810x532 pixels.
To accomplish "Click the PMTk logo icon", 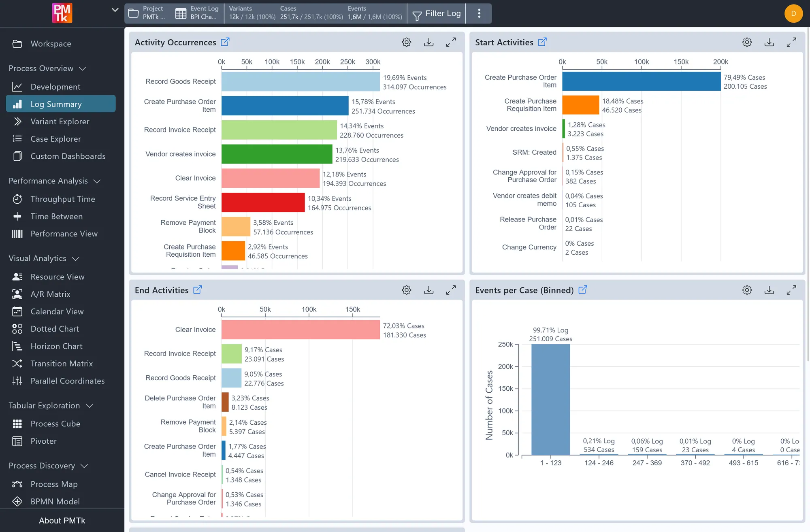I will tap(62, 13).
